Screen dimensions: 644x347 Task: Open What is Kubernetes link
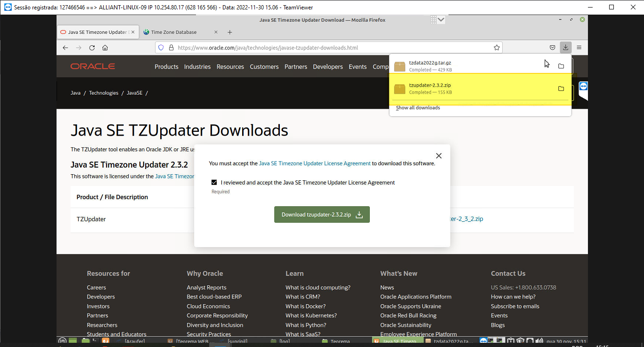point(311,315)
